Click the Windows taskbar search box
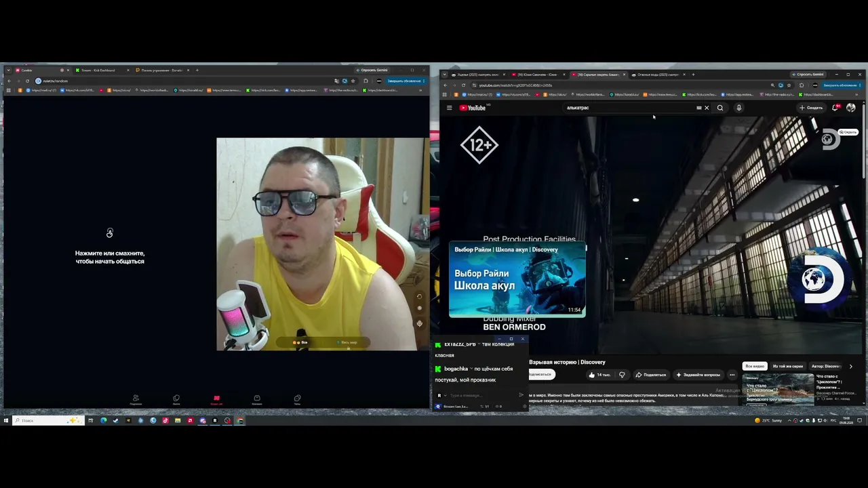Screen dimensions: 868x488 [47, 420]
